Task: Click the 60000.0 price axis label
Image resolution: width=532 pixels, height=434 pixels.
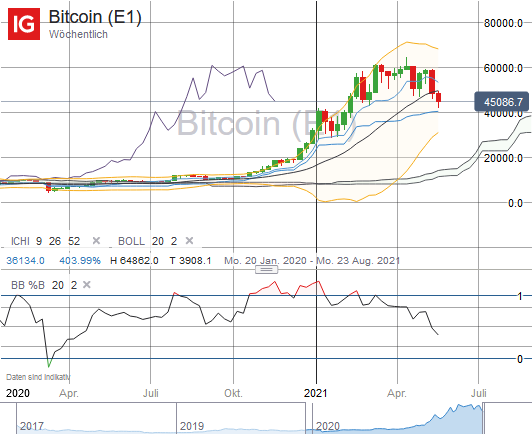Action: coord(503,68)
